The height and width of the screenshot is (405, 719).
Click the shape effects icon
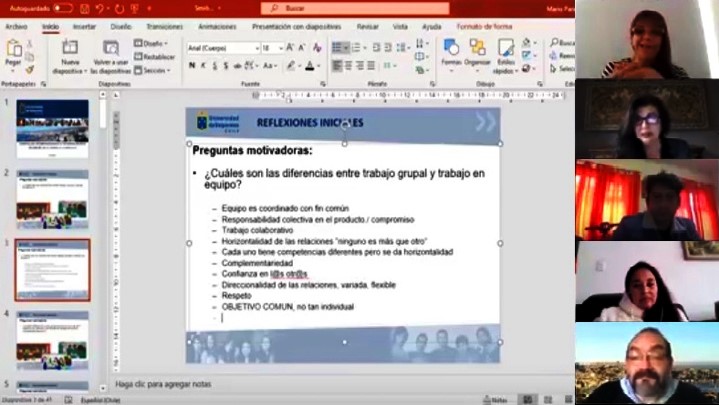[528, 68]
